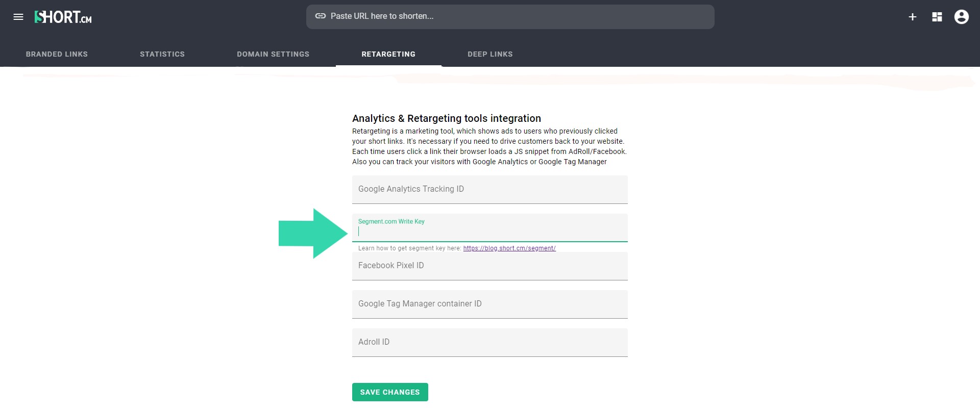Switch to the Deep Links tab
Screen dimensions: 980x413
490,54
